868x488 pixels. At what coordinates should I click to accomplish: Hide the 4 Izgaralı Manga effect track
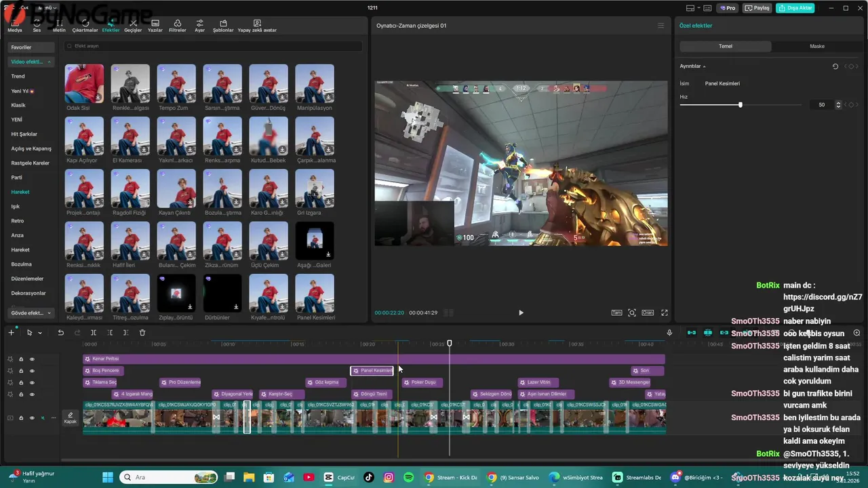[x=32, y=394]
